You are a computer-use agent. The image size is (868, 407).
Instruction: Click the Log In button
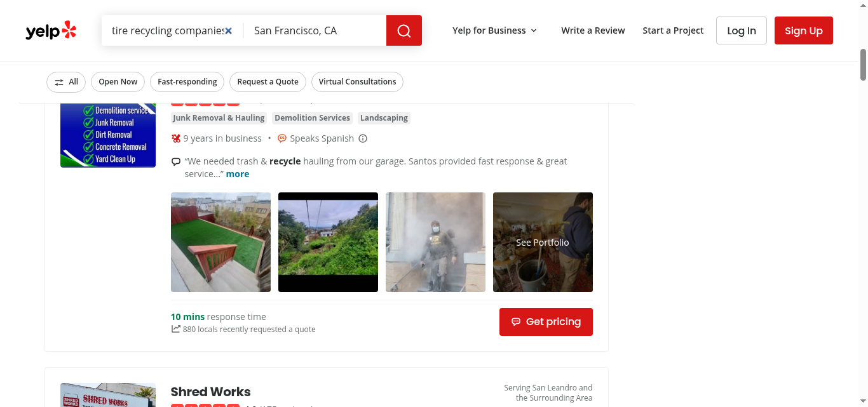[742, 30]
